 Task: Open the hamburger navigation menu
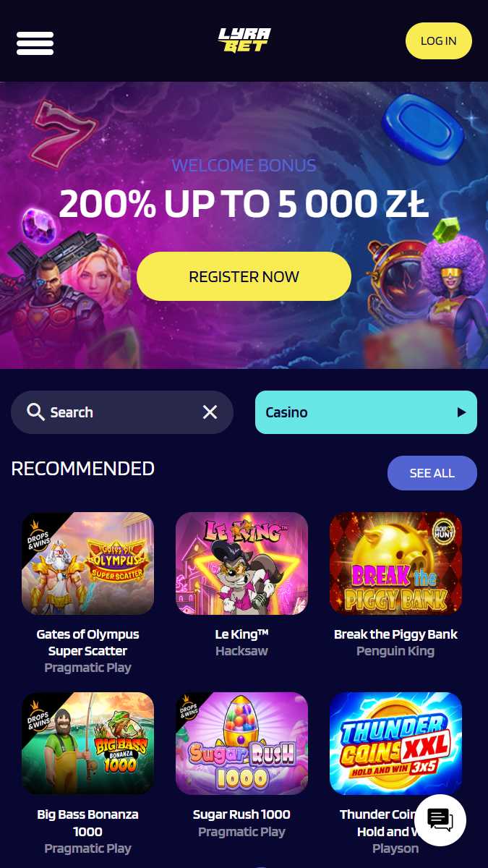click(x=35, y=43)
